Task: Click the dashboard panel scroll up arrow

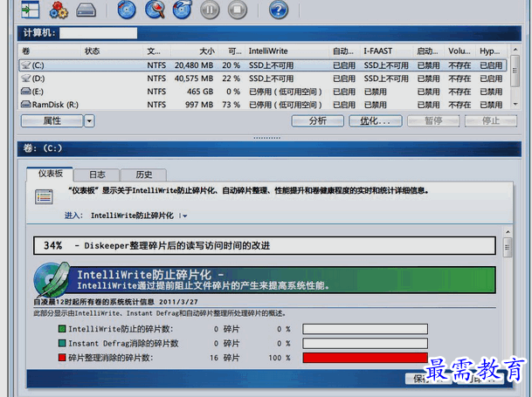Action: [x=508, y=232]
